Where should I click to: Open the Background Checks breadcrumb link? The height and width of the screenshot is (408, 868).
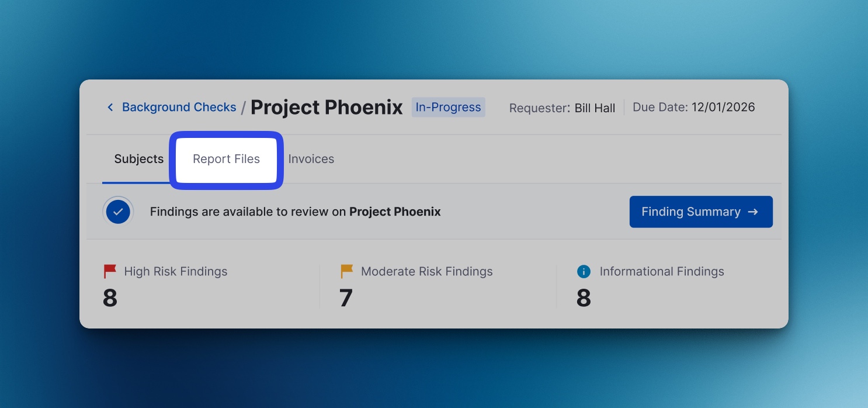179,108
